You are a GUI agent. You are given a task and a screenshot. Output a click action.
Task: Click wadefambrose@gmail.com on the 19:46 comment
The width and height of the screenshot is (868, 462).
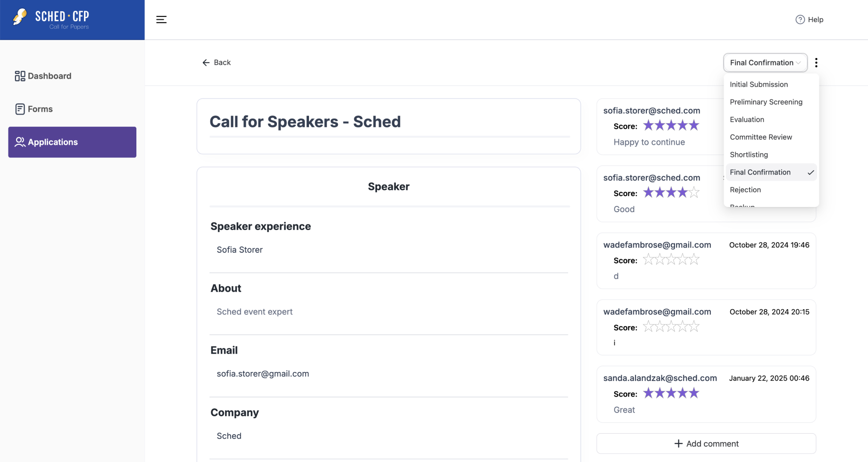657,245
